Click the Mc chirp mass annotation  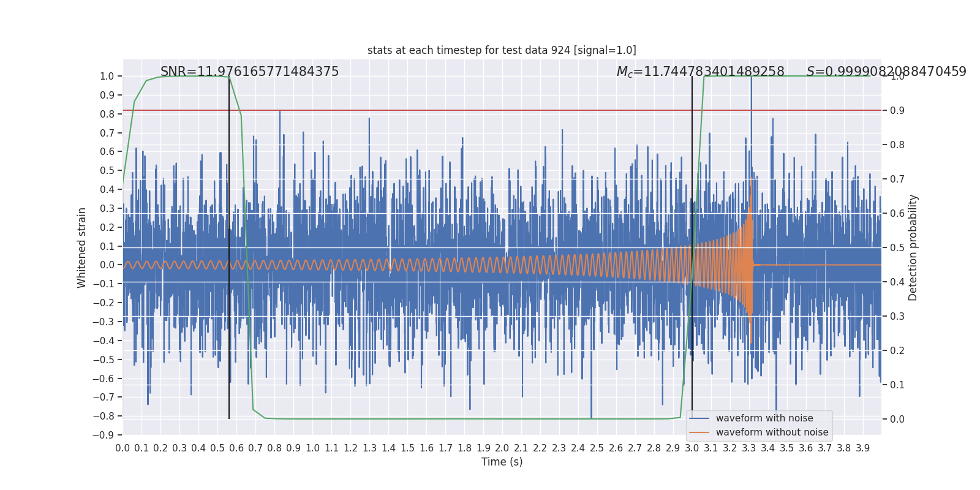pos(700,72)
